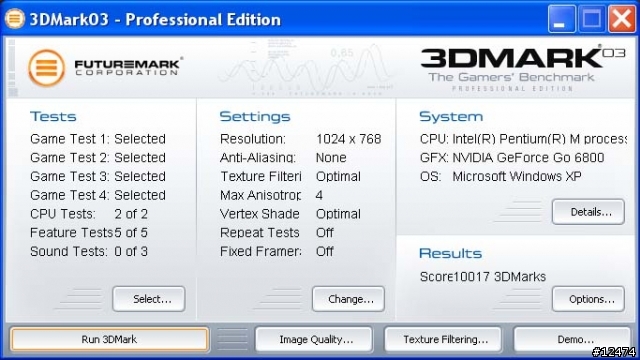Open the Texture Filtering... tool
The image size is (640, 360).
pos(443,339)
